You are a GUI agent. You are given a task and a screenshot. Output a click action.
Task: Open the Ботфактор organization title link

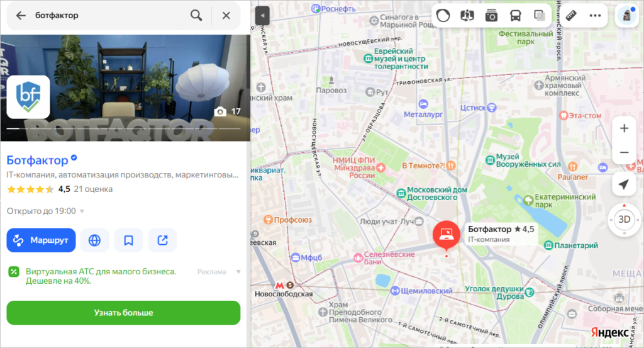point(37,160)
